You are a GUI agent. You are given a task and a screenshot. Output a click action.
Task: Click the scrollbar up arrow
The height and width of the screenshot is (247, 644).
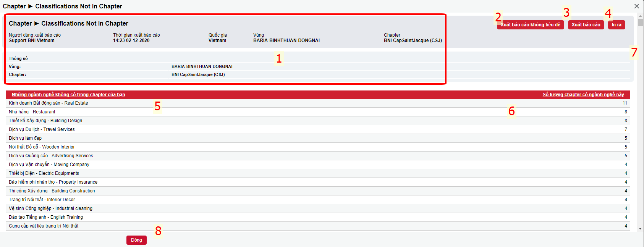[x=640, y=16]
